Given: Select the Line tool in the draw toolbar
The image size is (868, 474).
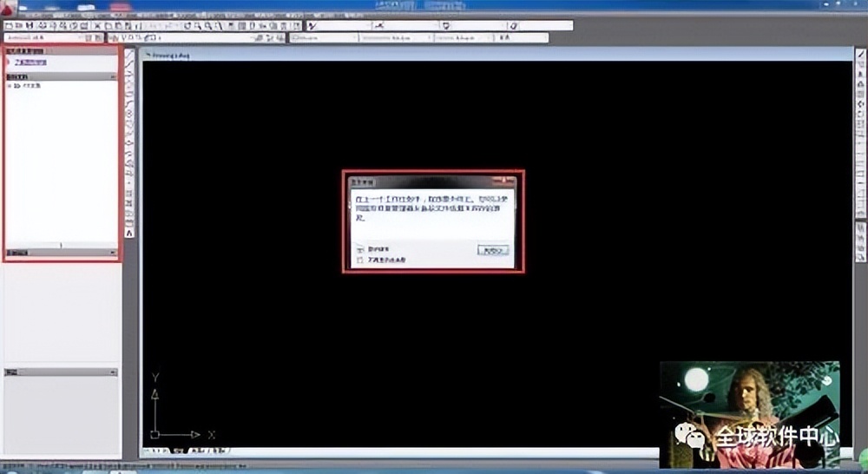Looking at the screenshot, I should pyautogui.click(x=129, y=55).
